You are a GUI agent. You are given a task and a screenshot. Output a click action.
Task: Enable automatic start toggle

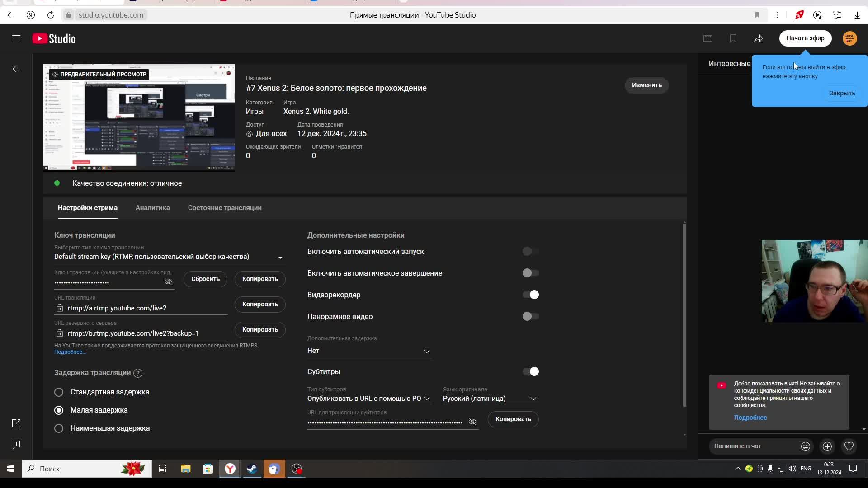(x=530, y=252)
